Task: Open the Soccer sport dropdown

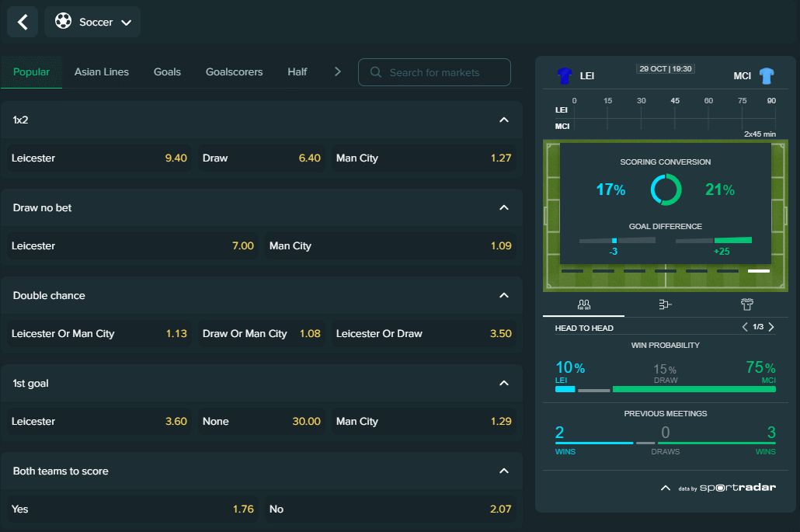Action: tap(92, 22)
